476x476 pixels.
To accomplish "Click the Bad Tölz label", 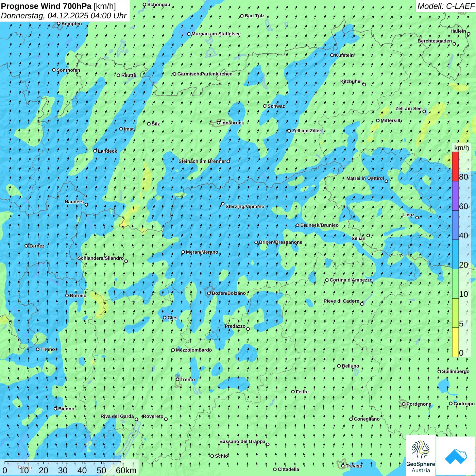I will coord(254,16).
